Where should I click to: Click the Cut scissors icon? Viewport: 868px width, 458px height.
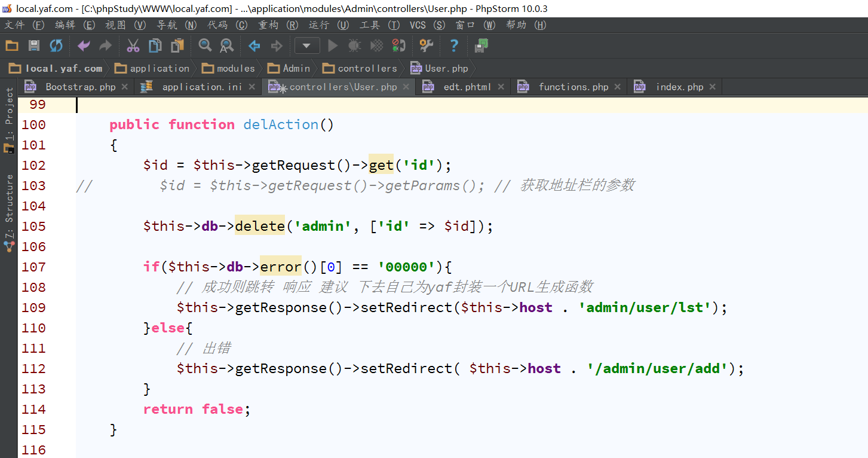(x=133, y=45)
